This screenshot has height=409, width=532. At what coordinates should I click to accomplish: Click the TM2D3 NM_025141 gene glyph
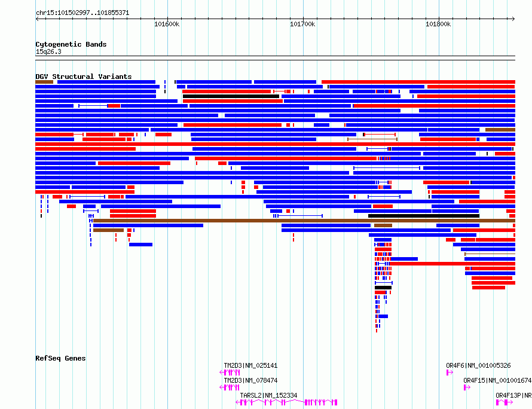[x=230, y=373]
